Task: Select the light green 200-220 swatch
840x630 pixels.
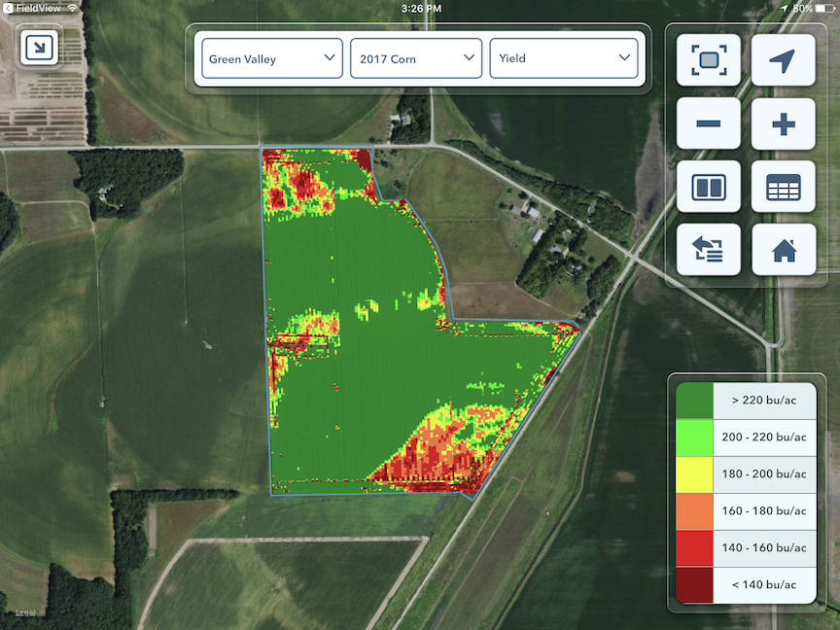Action: pyautogui.click(x=694, y=437)
